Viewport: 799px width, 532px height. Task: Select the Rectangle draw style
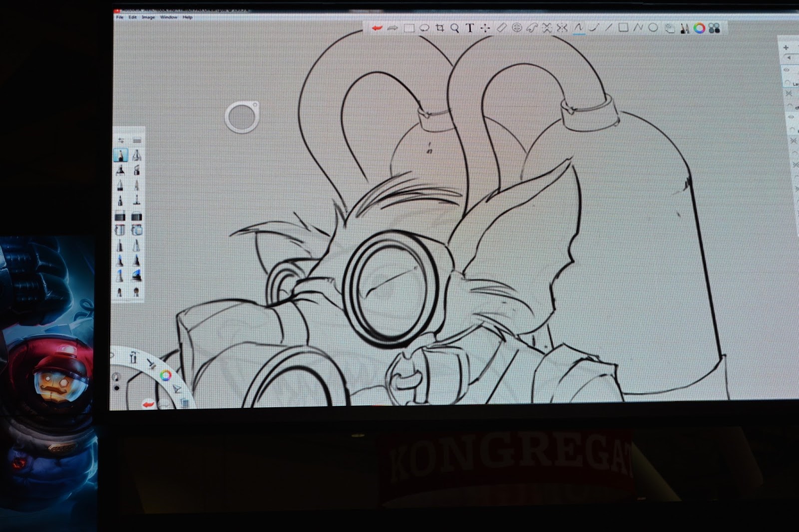623,28
